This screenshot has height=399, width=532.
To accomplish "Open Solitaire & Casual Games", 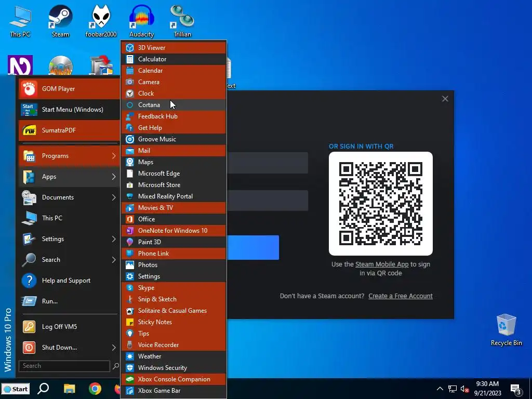I will [x=174, y=311].
